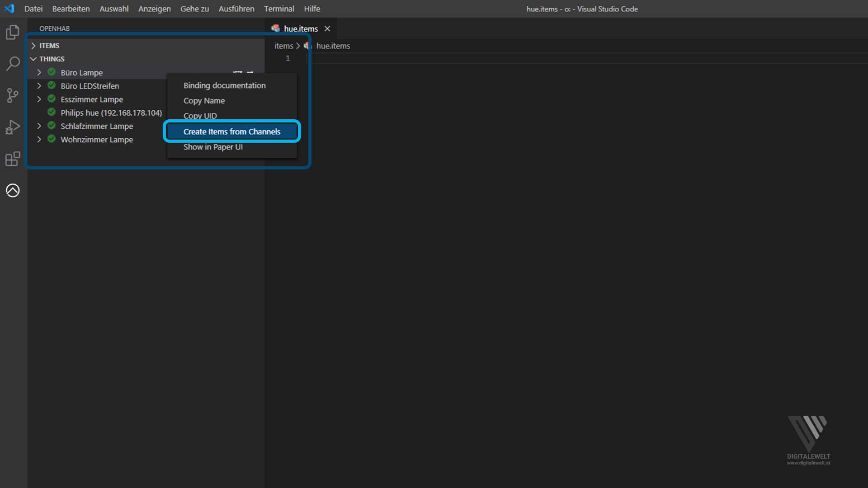Open the Terminal menu
This screenshot has width=868, height=488.
[279, 9]
